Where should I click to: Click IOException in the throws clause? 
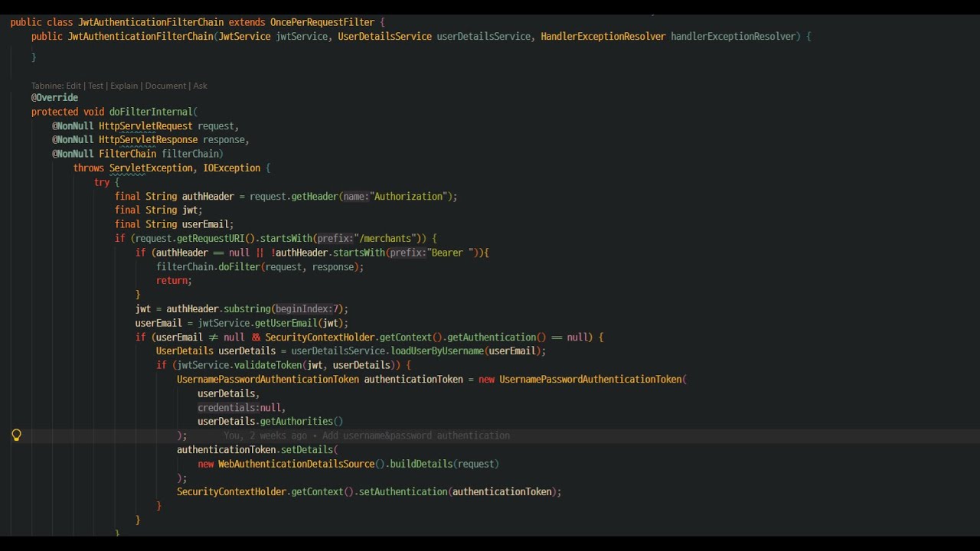(232, 168)
